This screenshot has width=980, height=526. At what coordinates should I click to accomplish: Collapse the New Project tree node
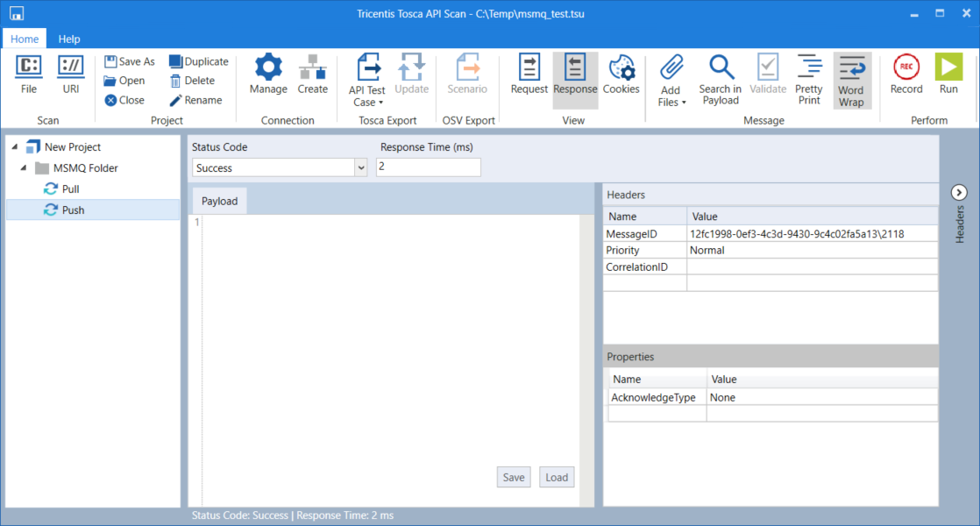point(16,147)
